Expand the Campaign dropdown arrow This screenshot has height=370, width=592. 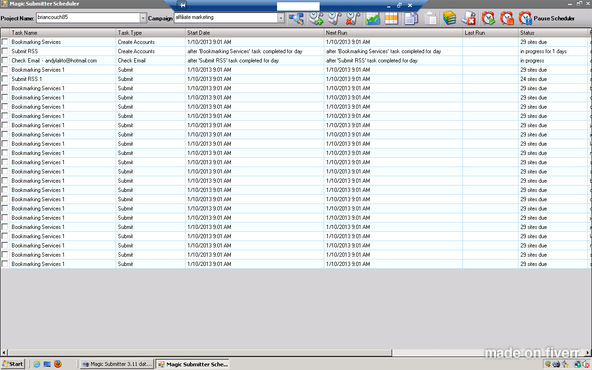coord(281,18)
